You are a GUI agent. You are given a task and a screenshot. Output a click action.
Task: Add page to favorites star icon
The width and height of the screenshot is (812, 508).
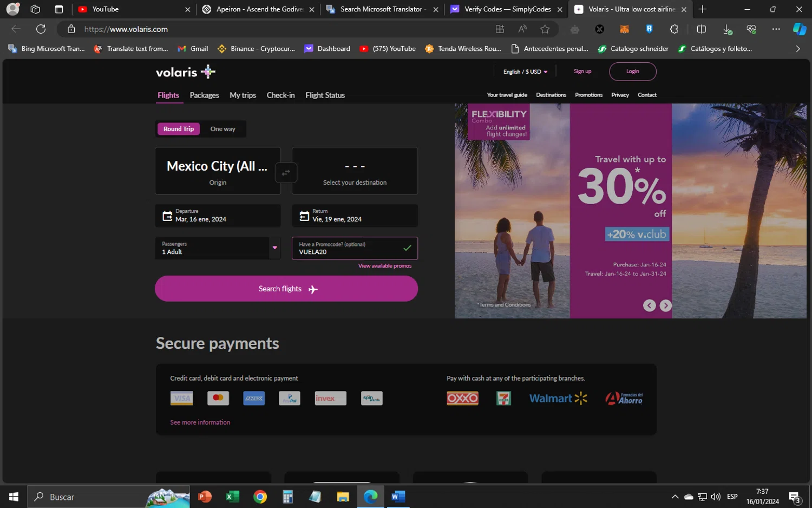coord(545,29)
